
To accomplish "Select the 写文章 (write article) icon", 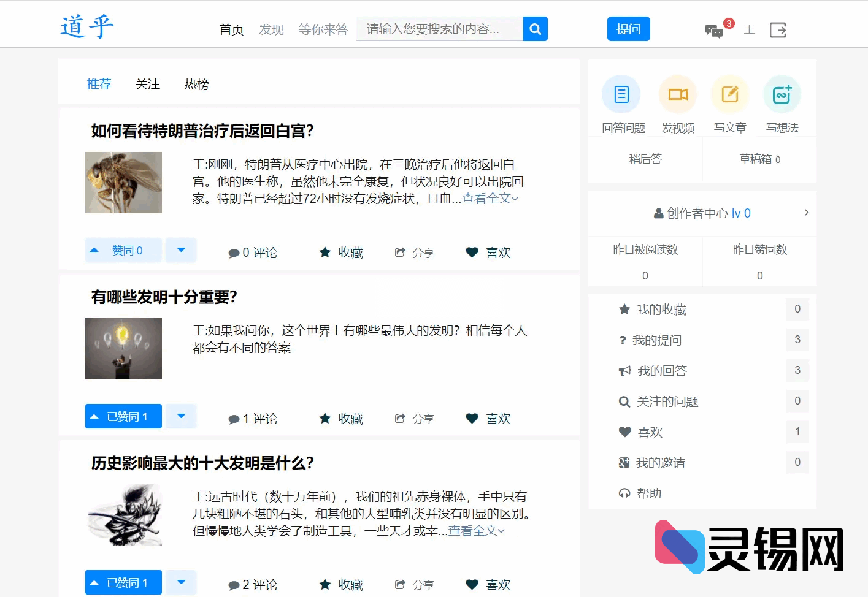I will pyautogui.click(x=729, y=94).
